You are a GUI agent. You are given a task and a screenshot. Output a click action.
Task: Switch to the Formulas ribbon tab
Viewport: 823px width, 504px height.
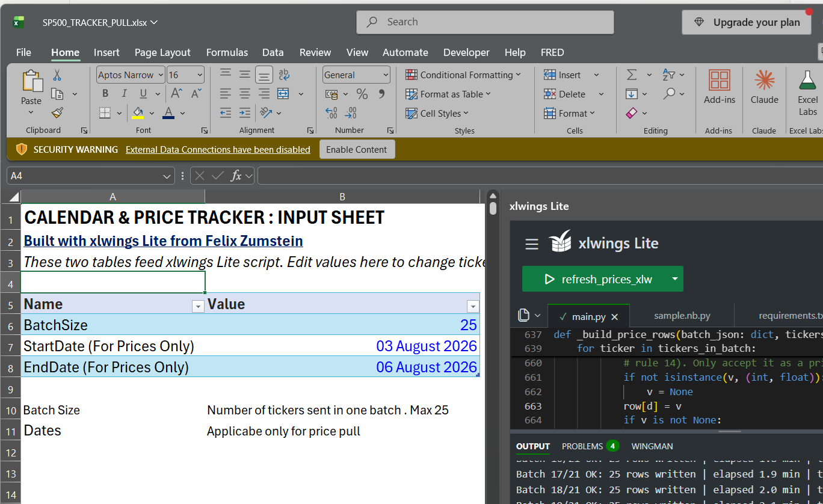pos(227,52)
